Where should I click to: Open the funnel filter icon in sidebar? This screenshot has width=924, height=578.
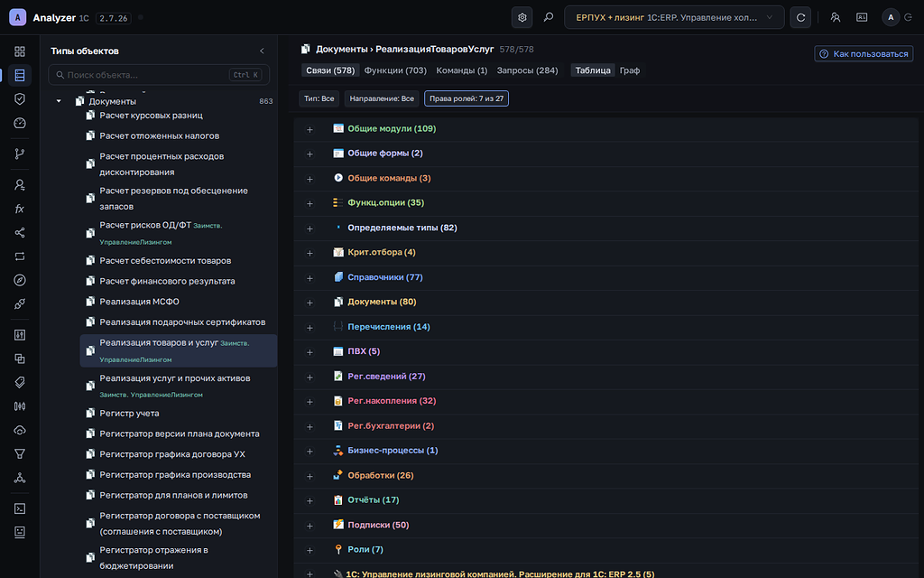point(20,453)
